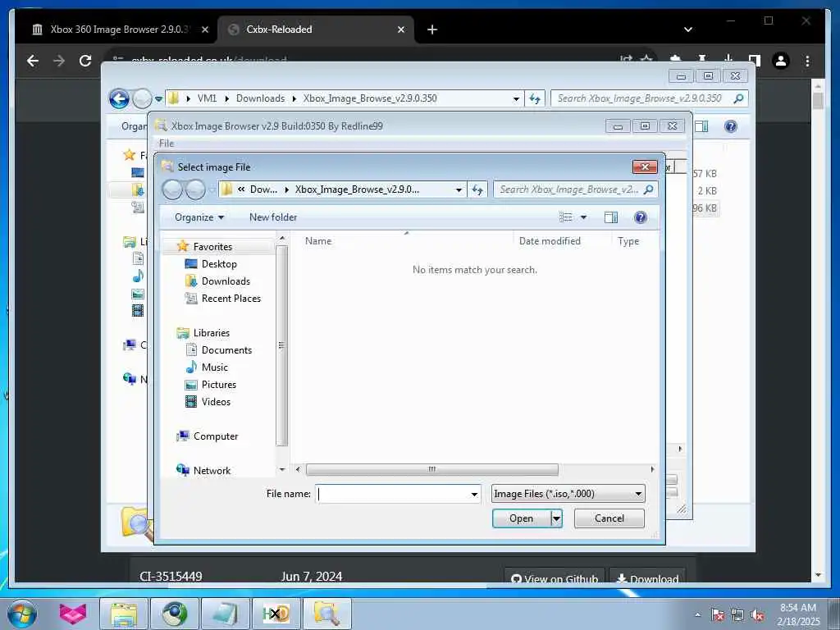The height and width of the screenshot is (630, 840).
Task: Expand dialog address bar history dropdown
Action: (x=459, y=189)
